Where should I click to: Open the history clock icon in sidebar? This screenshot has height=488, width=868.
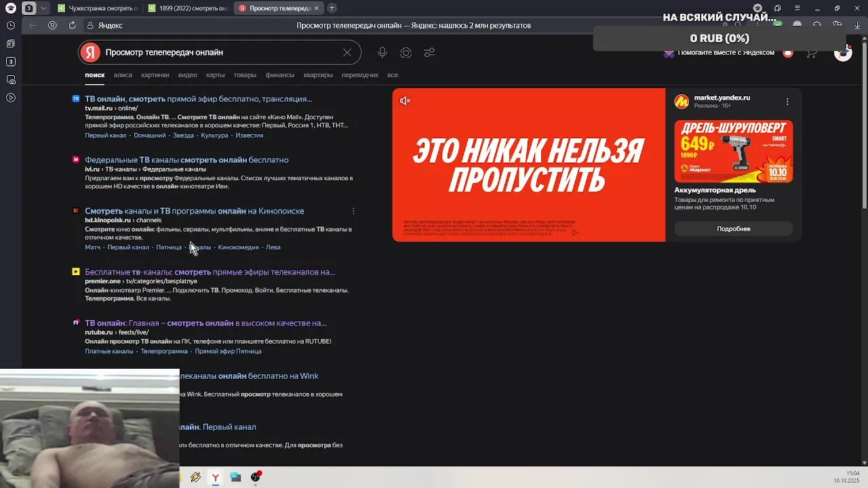click(11, 25)
